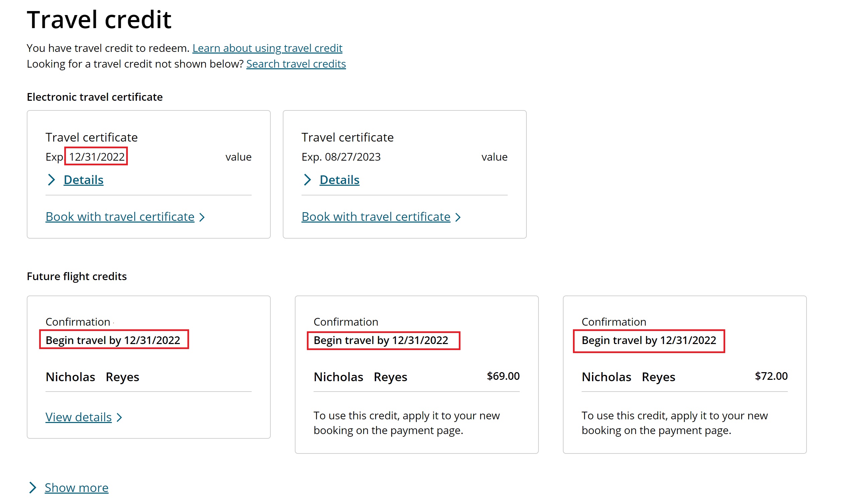Expand Details chevron on 08/27/2023 travel certificate
Viewport: 844px width, 504px height.
(307, 180)
